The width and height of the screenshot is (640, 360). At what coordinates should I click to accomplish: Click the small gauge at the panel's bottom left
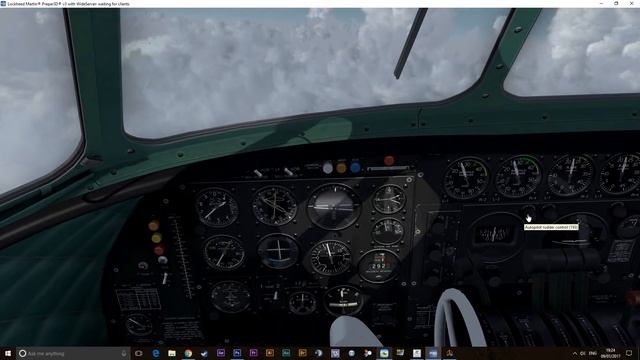click(139, 325)
